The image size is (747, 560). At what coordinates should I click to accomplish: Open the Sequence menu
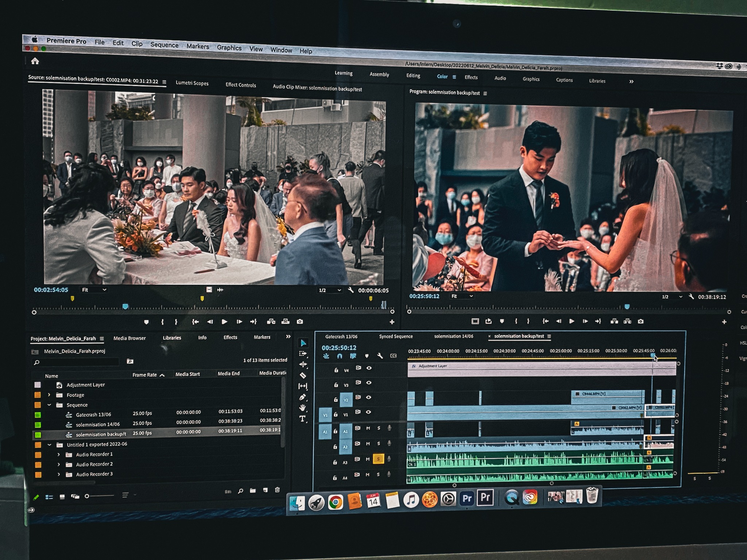click(164, 45)
